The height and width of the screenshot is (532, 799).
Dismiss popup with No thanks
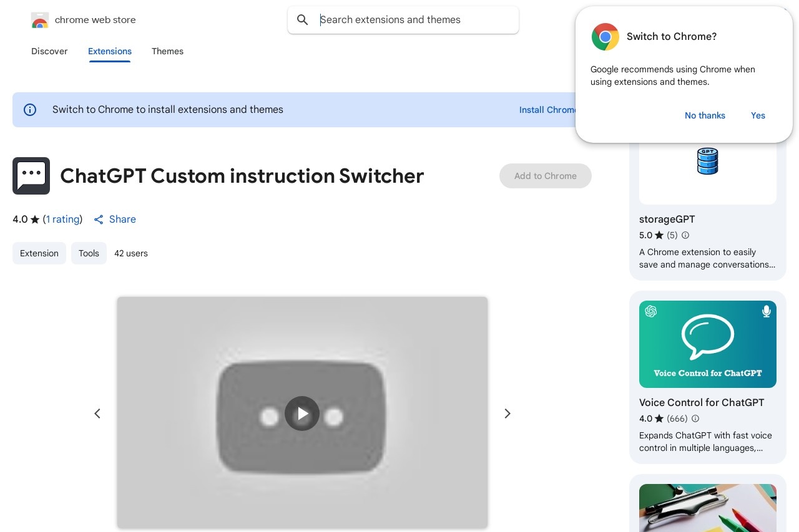(x=705, y=115)
